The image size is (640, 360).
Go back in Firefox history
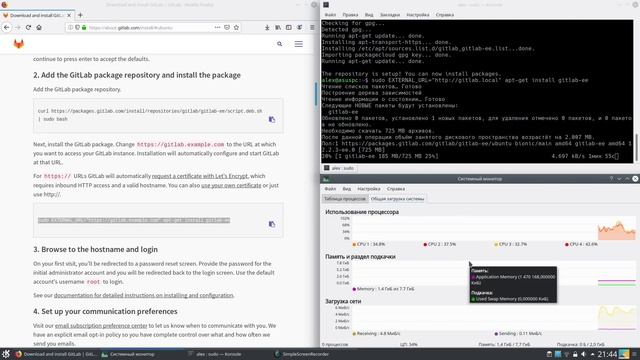(7, 27)
